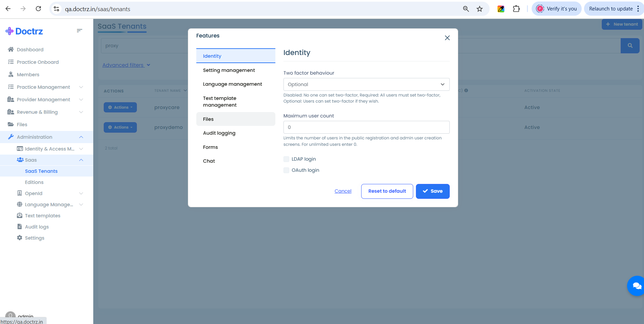The image size is (644, 324).
Task: Click the browser forward arrow
Action: click(23, 9)
